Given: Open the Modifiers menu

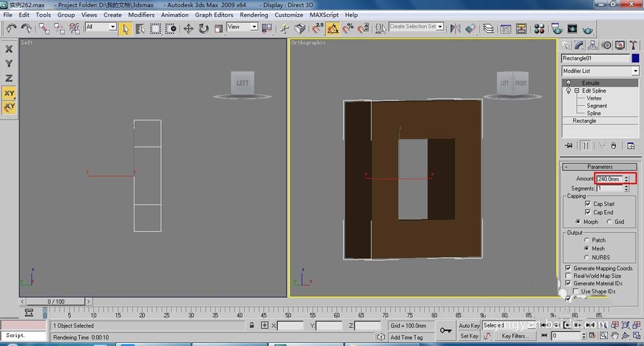Looking at the screenshot, I should [141, 15].
